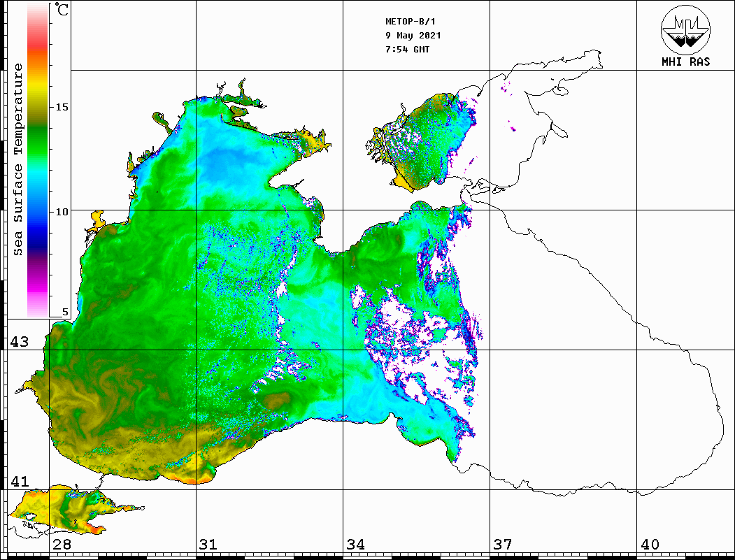Click the longitude label 31

[208, 544]
